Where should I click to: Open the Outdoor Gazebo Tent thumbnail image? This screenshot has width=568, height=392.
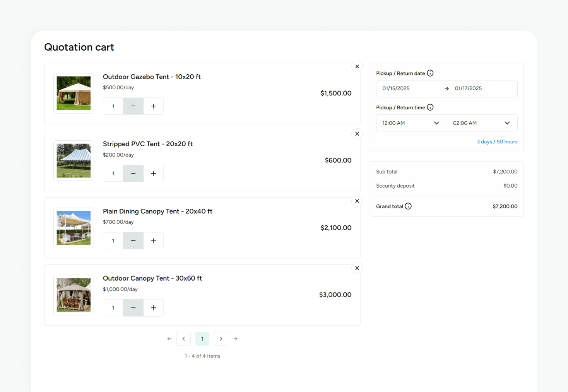[74, 93]
